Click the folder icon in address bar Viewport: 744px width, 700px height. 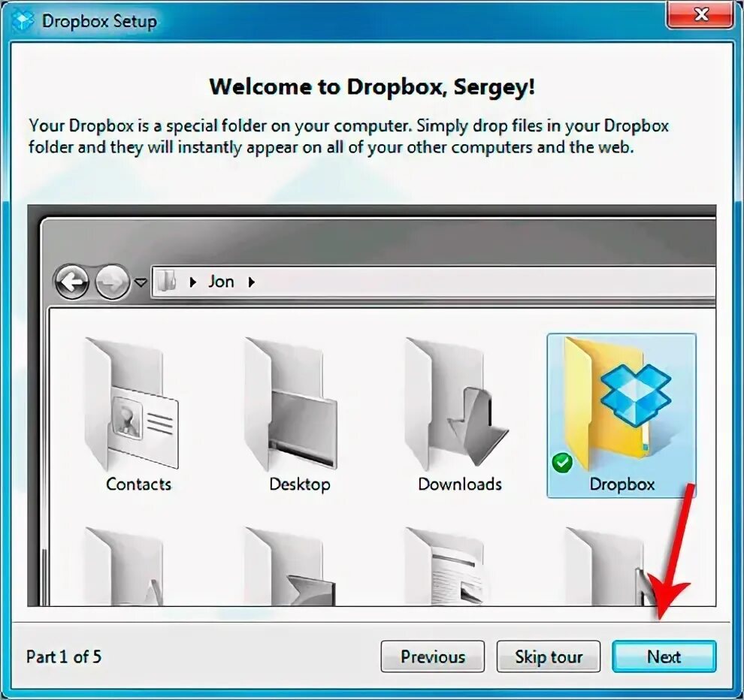(167, 282)
